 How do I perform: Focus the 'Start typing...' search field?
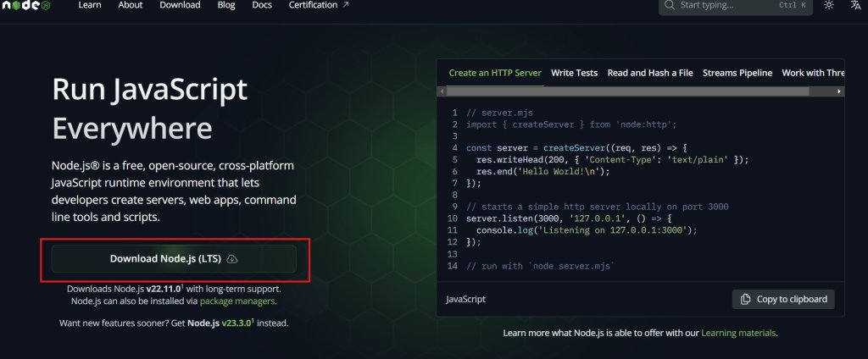tap(721, 5)
